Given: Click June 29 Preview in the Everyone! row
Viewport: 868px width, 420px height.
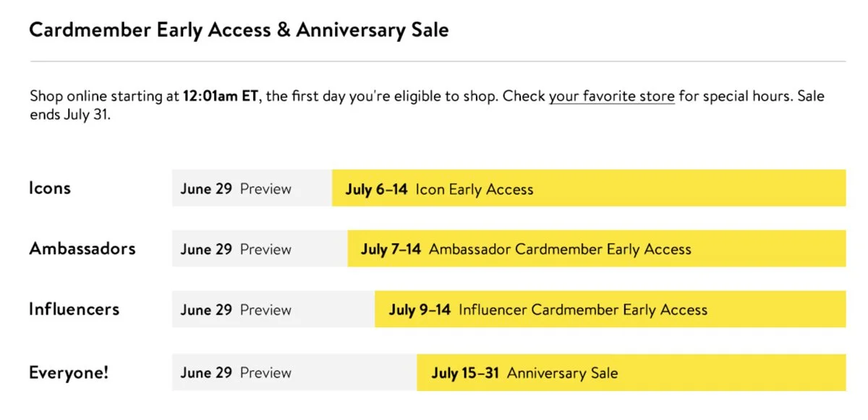Looking at the screenshot, I should [x=236, y=373].
